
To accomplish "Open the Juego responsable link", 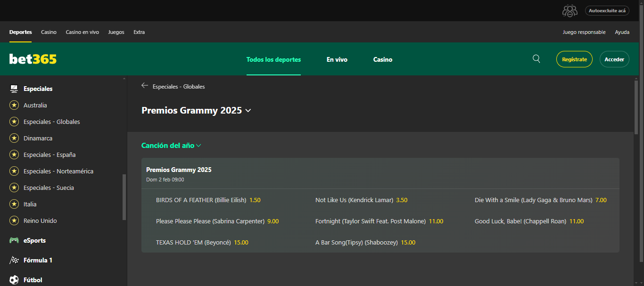I will (x=584, y=32).
